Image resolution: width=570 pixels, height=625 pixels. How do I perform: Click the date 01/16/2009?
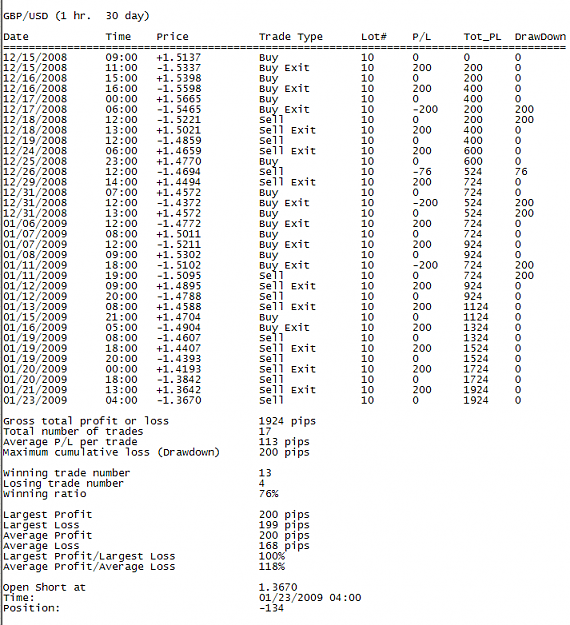pos(35,327)
